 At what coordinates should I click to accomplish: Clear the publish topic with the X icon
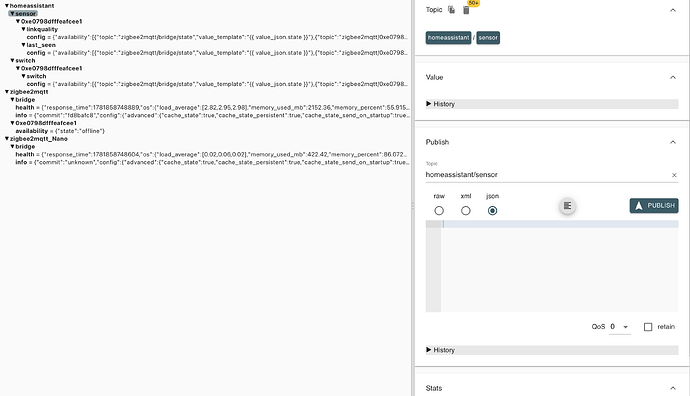coord(674,175)
